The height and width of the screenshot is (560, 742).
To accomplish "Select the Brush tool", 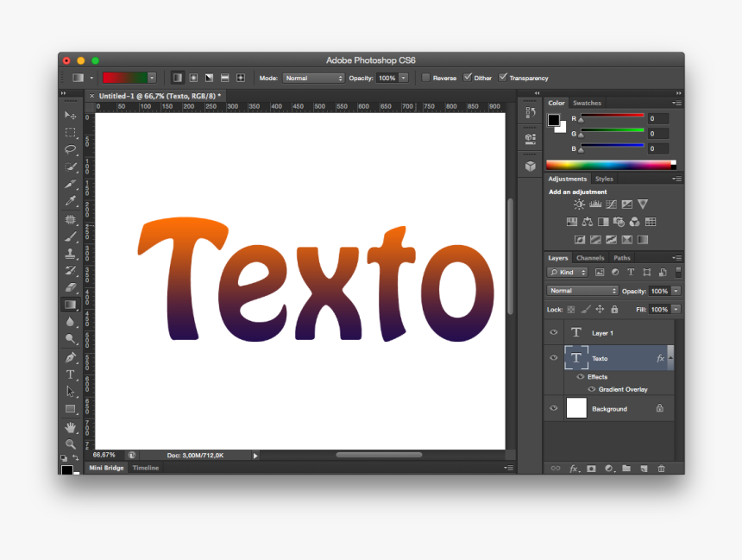I will pos(71,236).
